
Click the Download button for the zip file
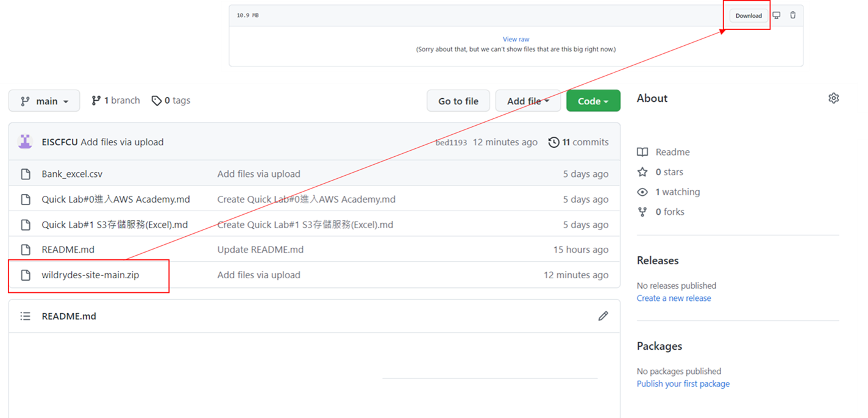coord(749,16)
